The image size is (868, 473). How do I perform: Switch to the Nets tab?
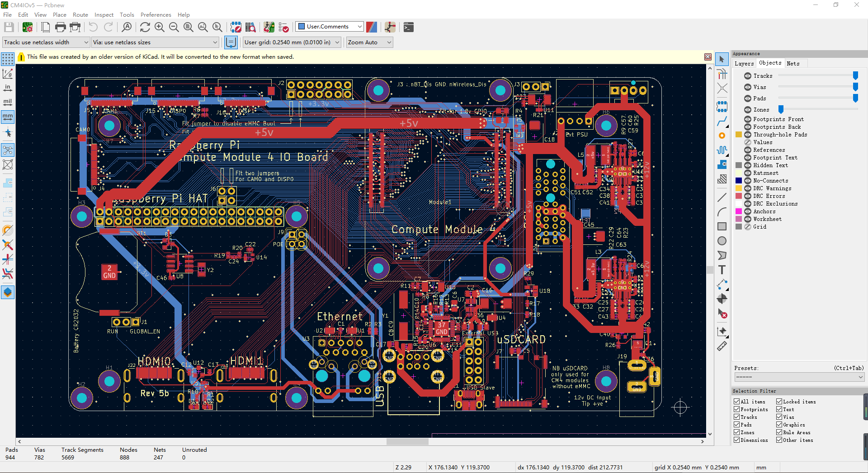tap(793, 64)
